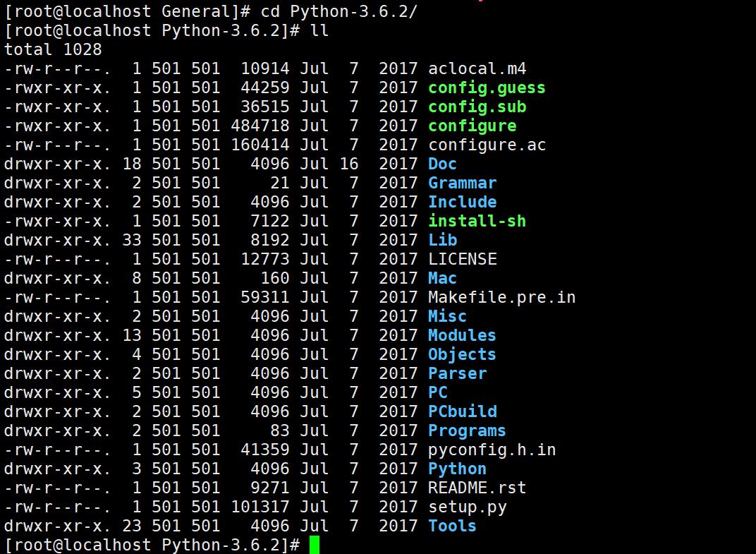Screen dimensions: 756x554
Task: Select the Doc directory name
Action: click(x=443, y=164)
